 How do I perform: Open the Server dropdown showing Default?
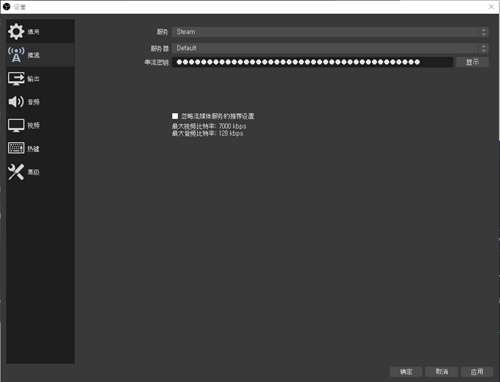click(x=330, y=48)
